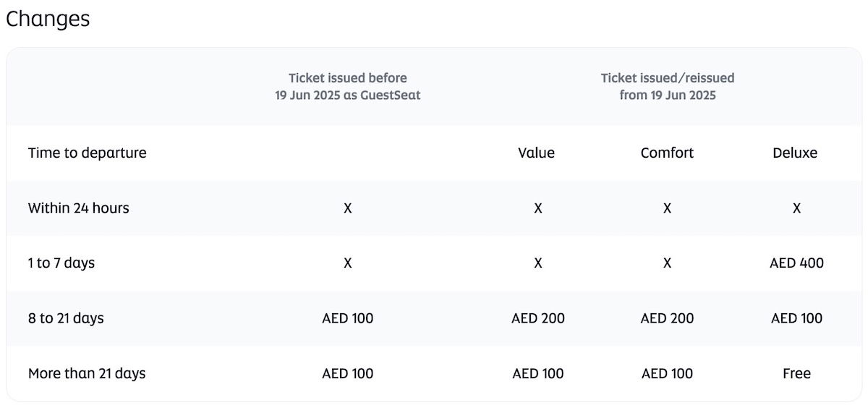Image resolution: width=868 pixels, height=408 pixels.
Task: Select the More than 21 days row label
Action: pos(87,373)
